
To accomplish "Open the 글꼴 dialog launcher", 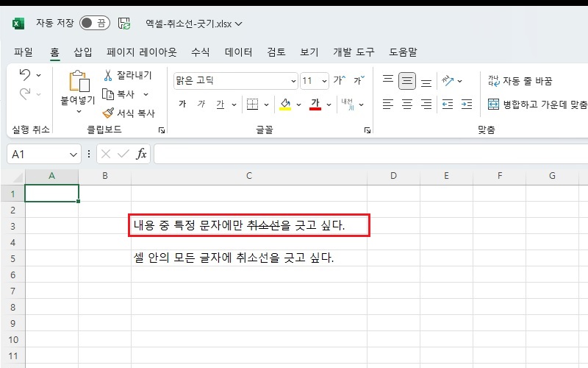I will 367,130.
